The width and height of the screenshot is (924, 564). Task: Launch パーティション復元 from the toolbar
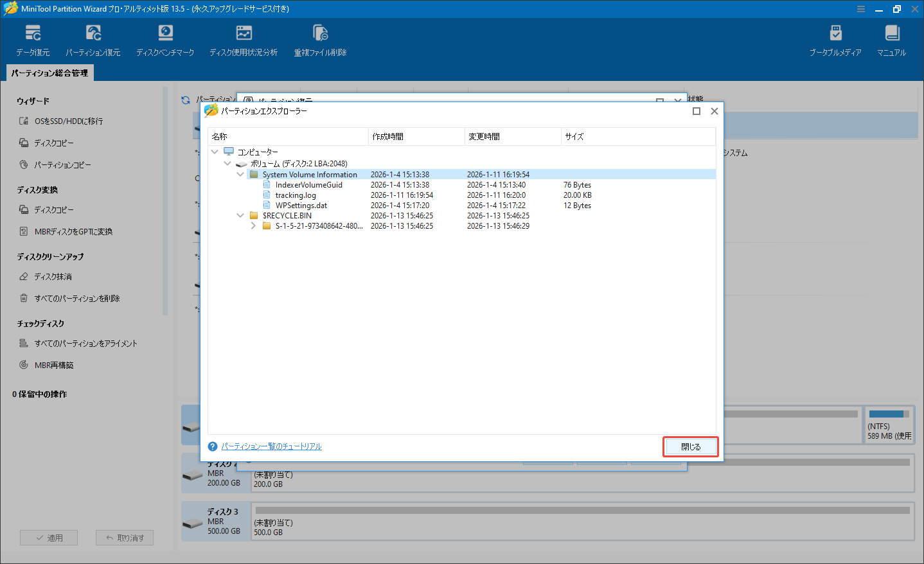[x=94, y=39]
